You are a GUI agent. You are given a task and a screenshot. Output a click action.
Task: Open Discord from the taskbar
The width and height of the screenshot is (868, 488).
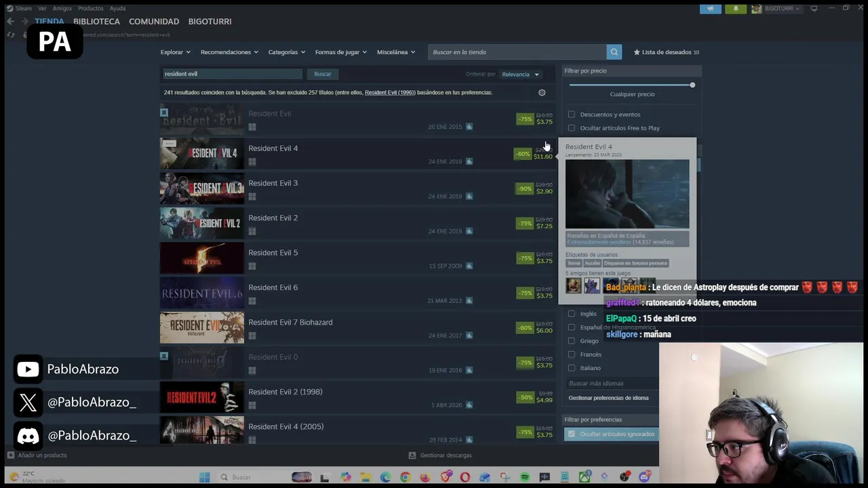point(644,477)
